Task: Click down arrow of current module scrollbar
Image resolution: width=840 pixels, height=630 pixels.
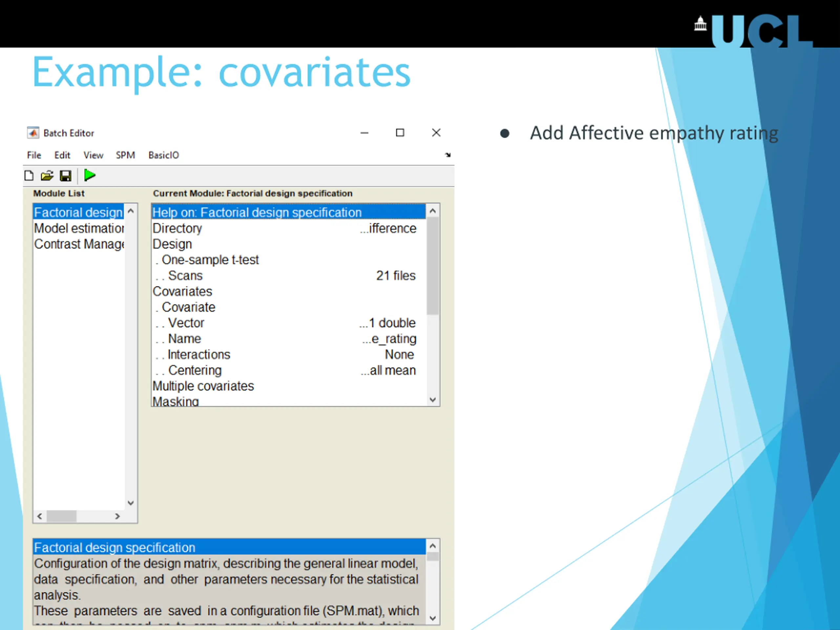Action: click(432, 400)
